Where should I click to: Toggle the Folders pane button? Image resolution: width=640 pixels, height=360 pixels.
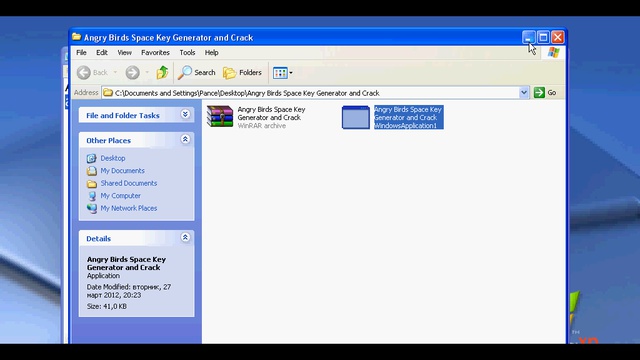[242, 73]
